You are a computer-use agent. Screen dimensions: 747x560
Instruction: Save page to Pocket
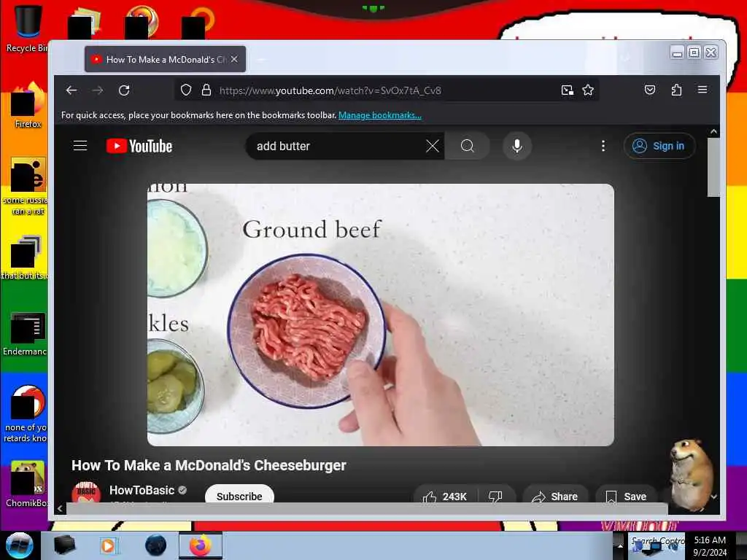[x=650, y=90]
